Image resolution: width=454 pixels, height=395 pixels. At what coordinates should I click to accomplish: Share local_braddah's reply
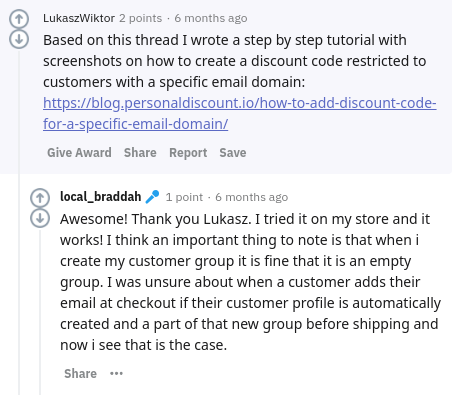(81, 373)
